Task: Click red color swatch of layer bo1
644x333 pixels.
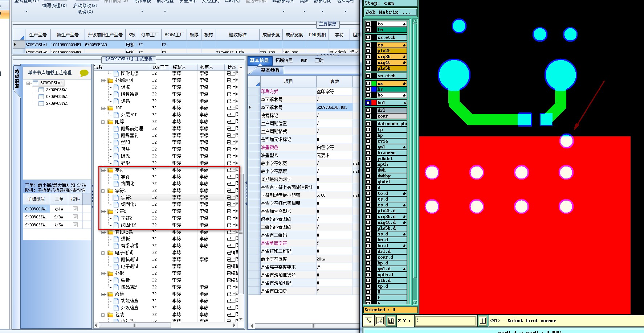Action: click(374, 103)
